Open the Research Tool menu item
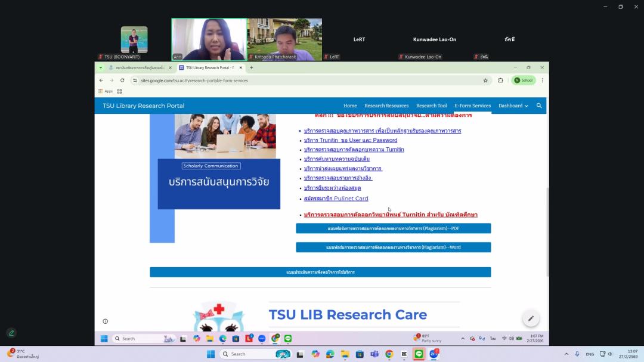Image resolution: width=644 pixels, height=362 pixels. [431, 106]
